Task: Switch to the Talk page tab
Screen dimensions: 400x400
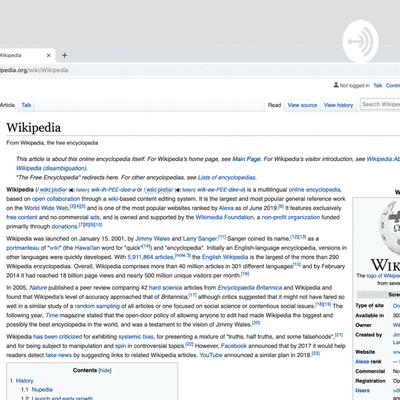Action: (26, 105)
